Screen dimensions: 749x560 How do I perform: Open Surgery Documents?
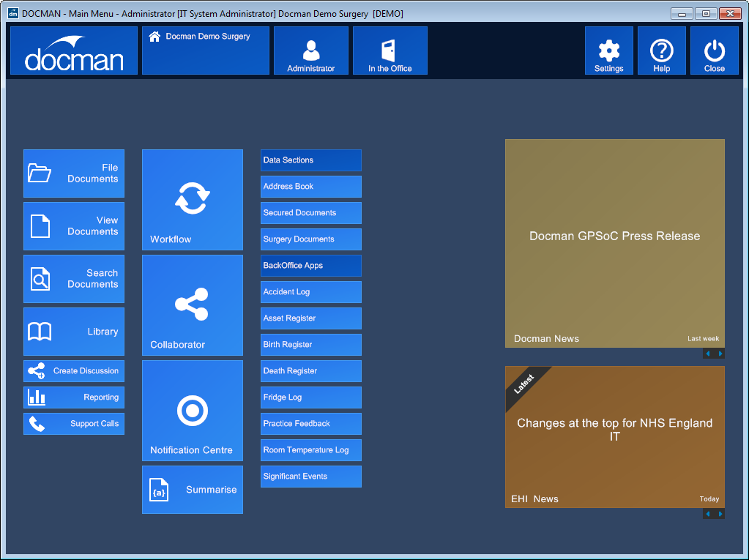click(311, 239)
